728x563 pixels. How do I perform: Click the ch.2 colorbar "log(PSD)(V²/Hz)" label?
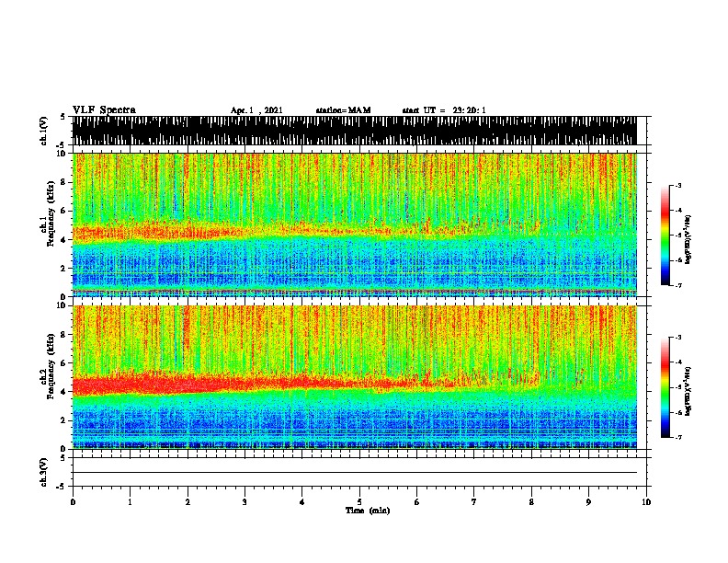click(x=688, y=392)
